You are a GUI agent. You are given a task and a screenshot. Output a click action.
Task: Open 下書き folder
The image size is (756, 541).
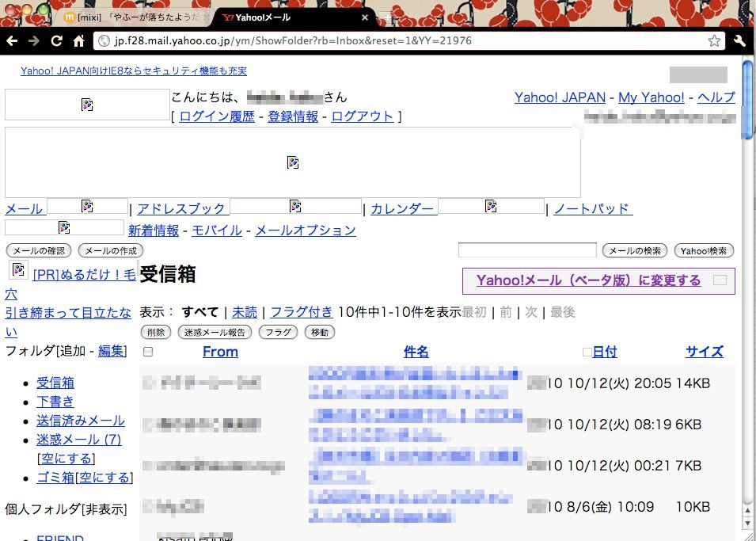[x=55, y=402]
